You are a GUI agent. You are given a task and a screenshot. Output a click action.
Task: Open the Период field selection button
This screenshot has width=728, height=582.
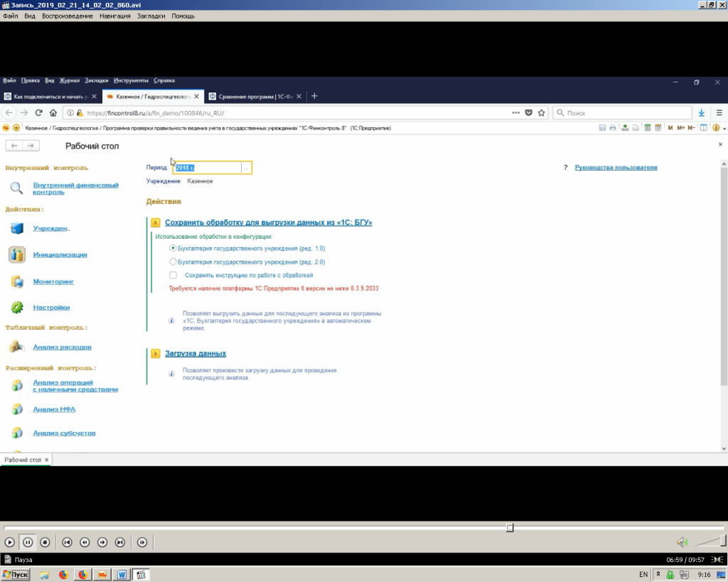pos(246,168)
